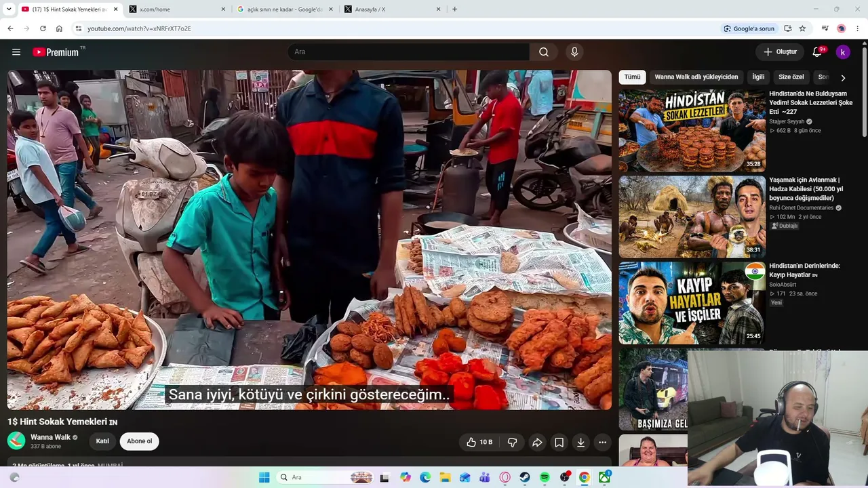Screen dimensions: 868x488
Task: Open video titled Yaşamak için Avlanmak
Action: coord(806,189)
